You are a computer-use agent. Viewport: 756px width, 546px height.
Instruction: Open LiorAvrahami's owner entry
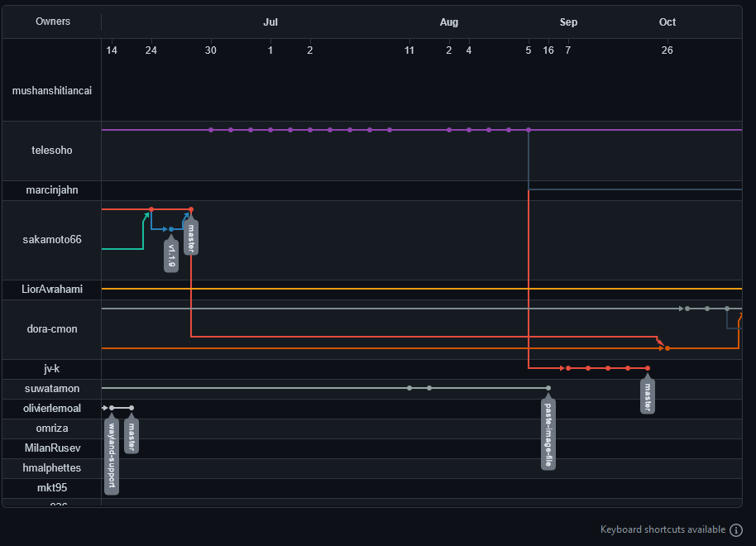(52, 290)
